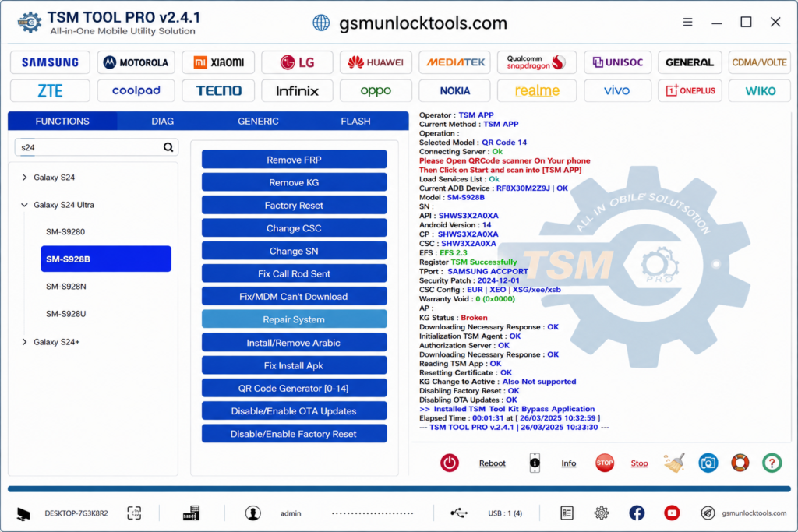The width and height of the screenshot is (798, 532).
Task: Click Disable/Enable OTA Updates button
Action: tap(294, 411)
